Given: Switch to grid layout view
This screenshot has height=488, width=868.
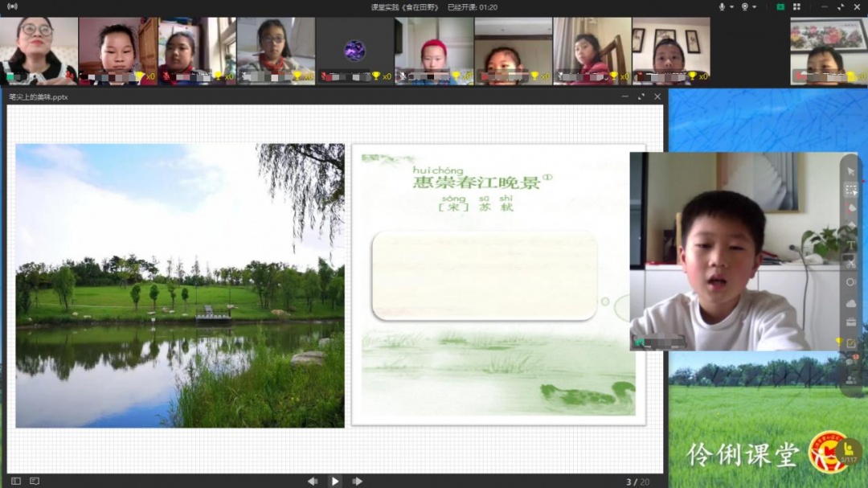Looking at the screenshot, I should click(796, 7).
